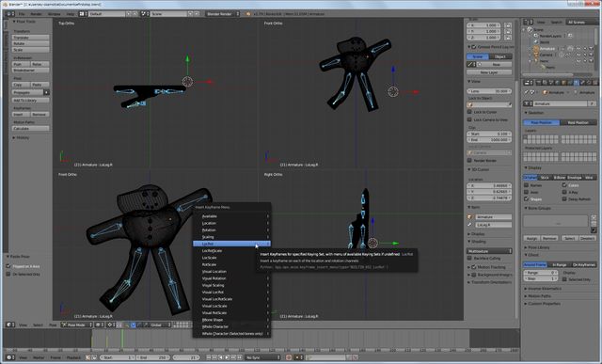Assign bones to bone group
Image resolution: width=602 pixels, height=364 pixels.
pyautogui.click(x=531, y=238)
